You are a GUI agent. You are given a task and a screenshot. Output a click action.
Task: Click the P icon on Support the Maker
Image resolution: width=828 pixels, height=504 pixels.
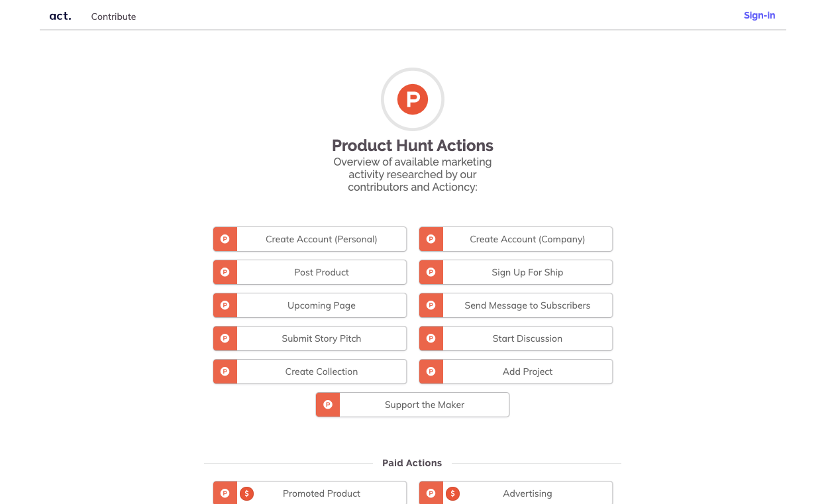point(327,404)
